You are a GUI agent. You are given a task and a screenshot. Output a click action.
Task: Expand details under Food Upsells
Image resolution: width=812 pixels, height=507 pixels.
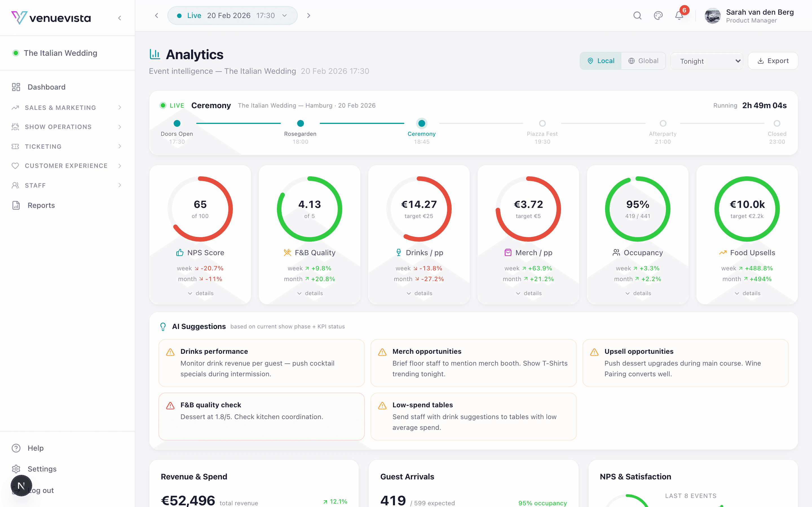pos(747,293)
